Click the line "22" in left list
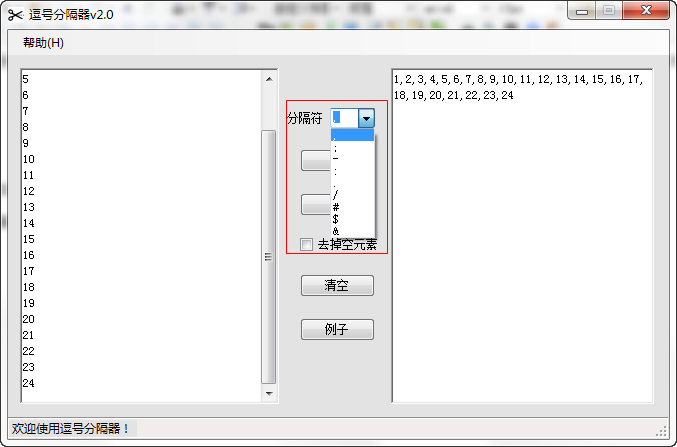Image resolution: width=677 pixels, height=447 pixels. click(28, 351)
